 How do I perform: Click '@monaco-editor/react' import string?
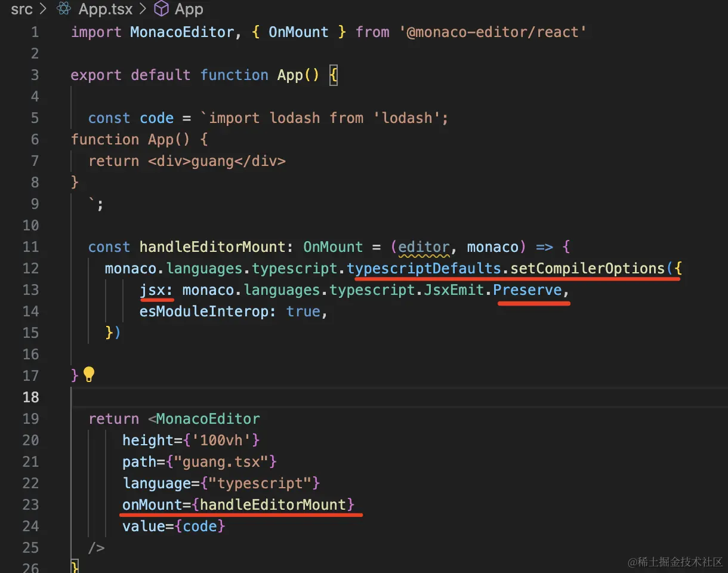[x=493, y=32]
